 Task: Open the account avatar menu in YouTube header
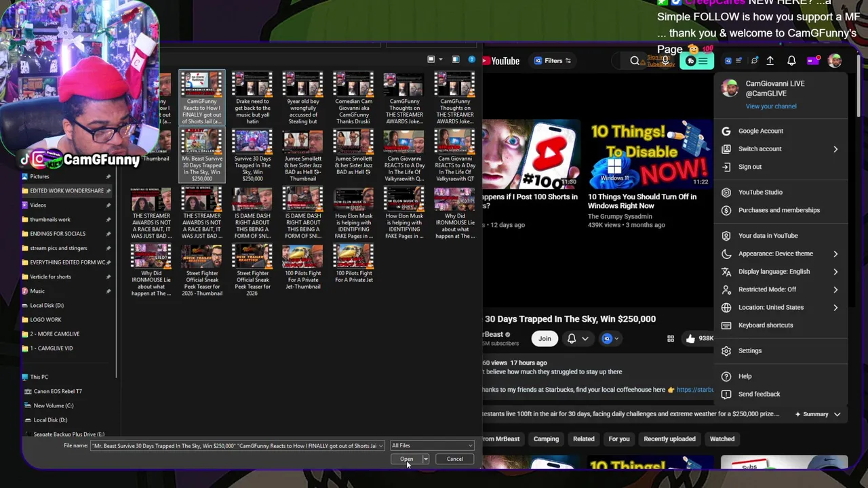coord(835,61)
